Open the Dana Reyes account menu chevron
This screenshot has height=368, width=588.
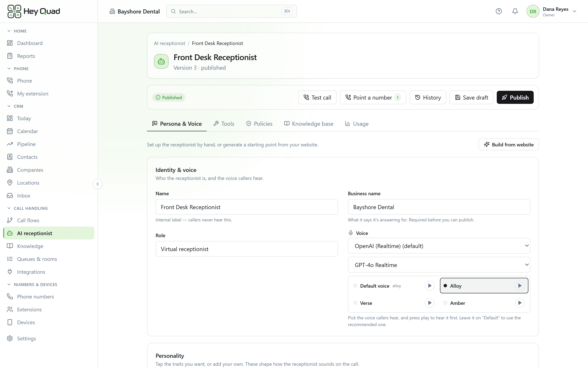[x=574, y=11]
